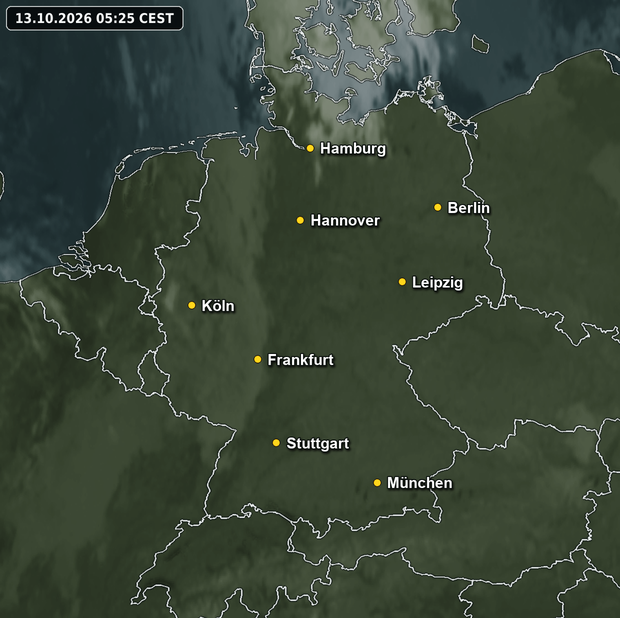Image resolution: width=620 pixels, height=618 pixels.
Task: Select the München label text
Action: click(x=420, y=483)
